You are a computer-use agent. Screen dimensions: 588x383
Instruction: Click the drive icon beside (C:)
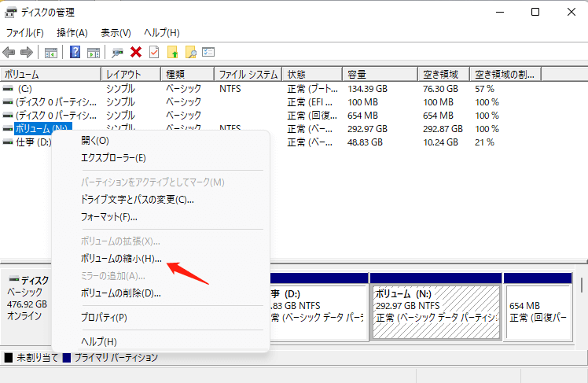tap(8, 89)
